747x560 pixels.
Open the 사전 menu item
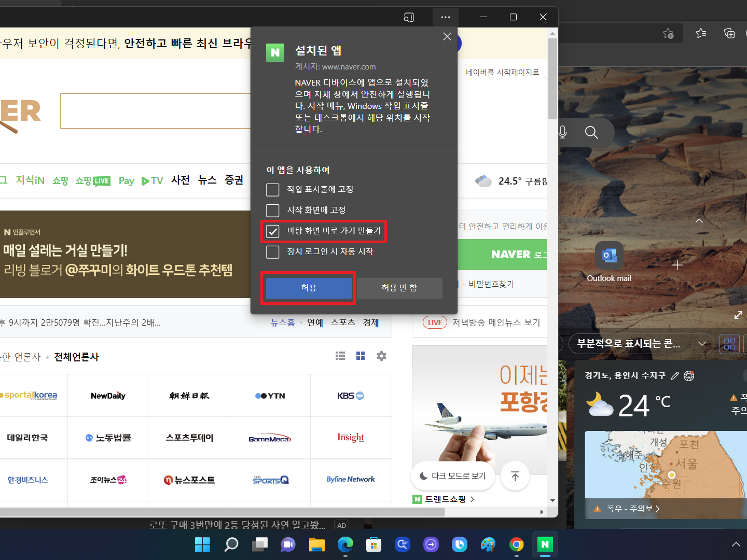(x=181, y=180)
